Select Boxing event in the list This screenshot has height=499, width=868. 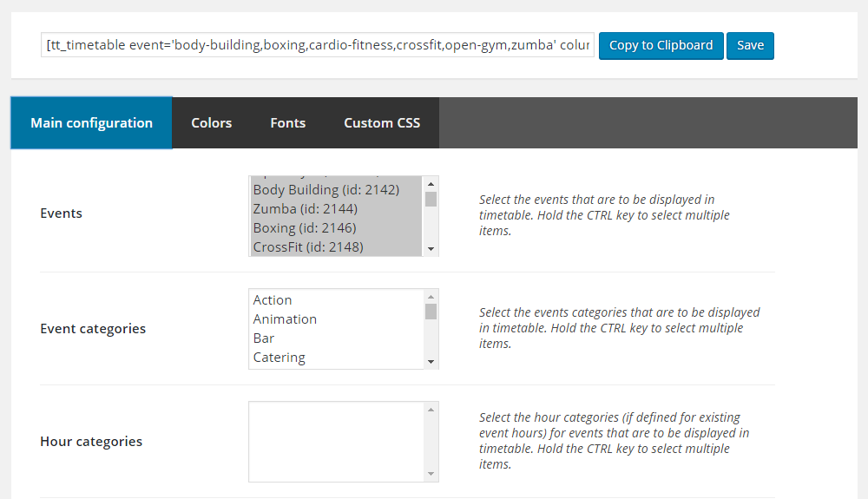click(x=305, y=228)
